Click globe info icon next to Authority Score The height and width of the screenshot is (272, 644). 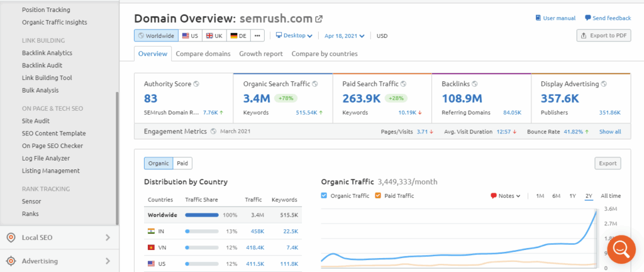[196, 84]
